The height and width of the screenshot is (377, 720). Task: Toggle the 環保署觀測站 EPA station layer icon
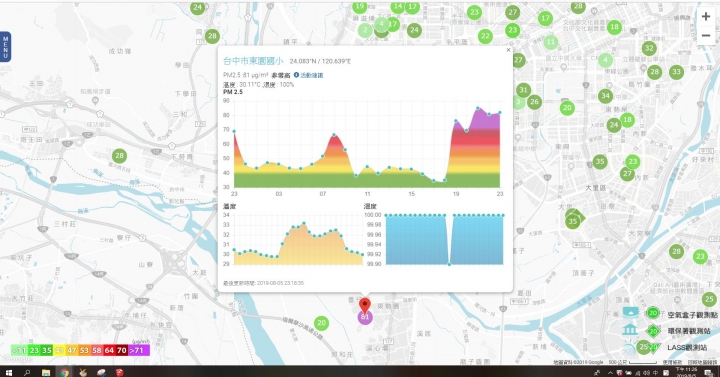pyautogui.click(x=631, y=330)
